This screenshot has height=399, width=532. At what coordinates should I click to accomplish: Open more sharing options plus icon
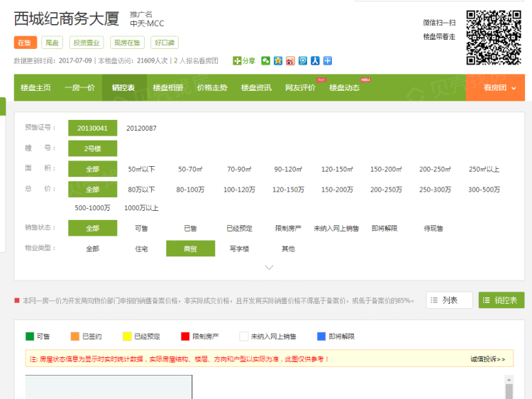327,61
